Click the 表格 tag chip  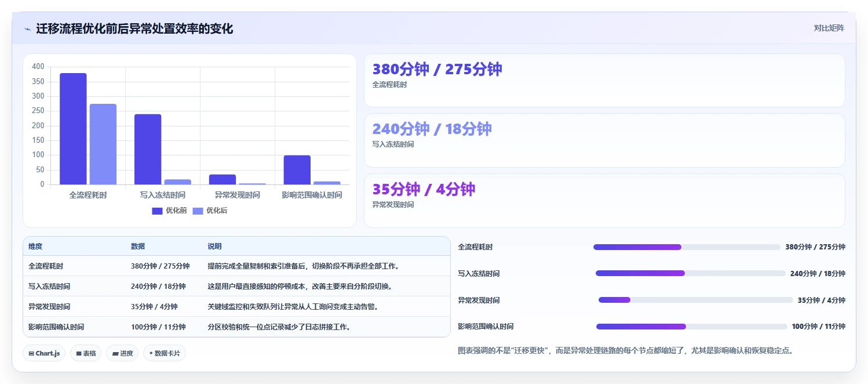[x=86, y=353]
